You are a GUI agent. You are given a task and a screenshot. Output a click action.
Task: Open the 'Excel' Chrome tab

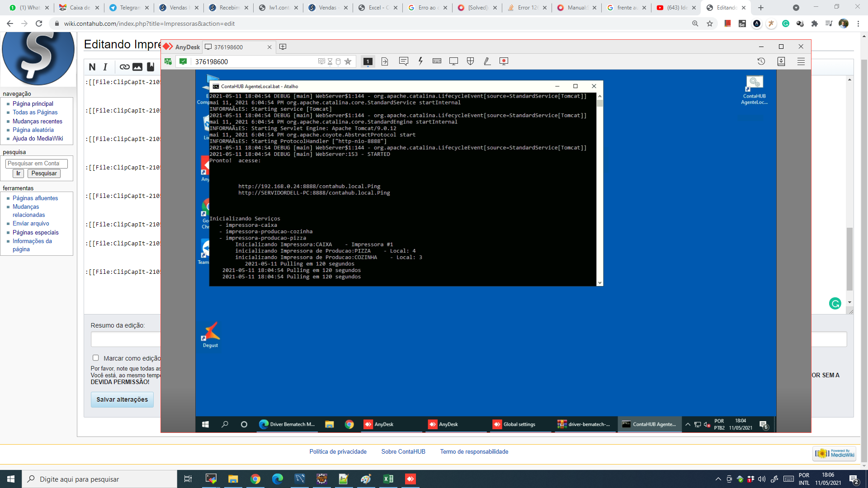(377, 8)
